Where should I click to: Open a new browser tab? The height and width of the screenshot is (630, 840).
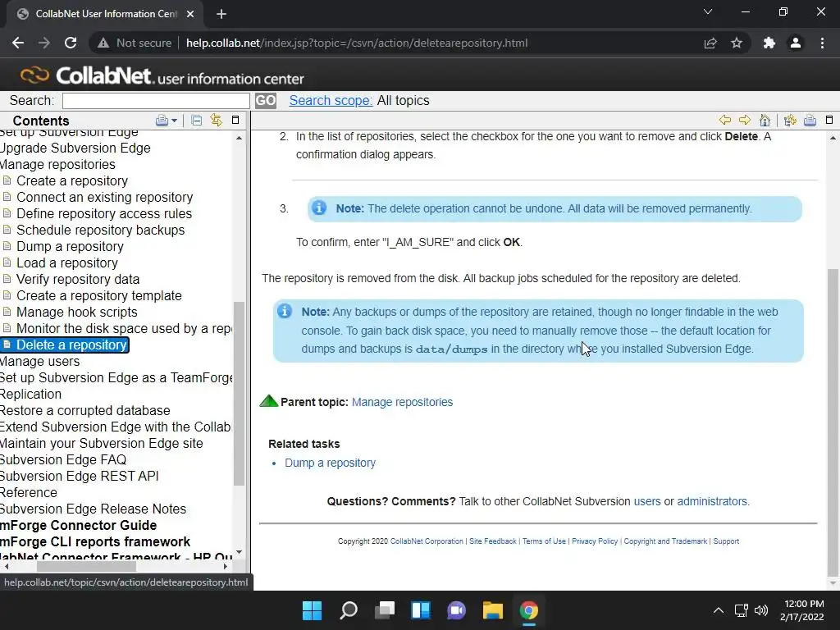point(221,14)
